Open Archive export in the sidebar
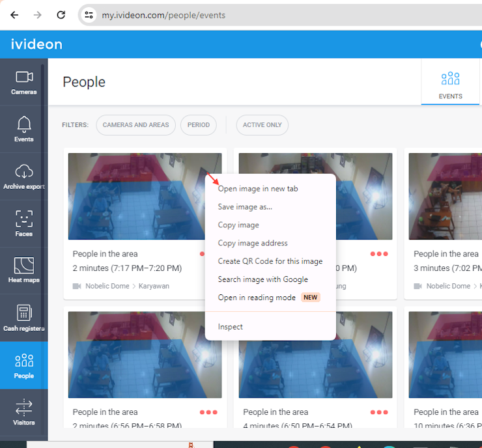Image resolution: width=482 pixels, height=448 pixels. coord(24,176)
